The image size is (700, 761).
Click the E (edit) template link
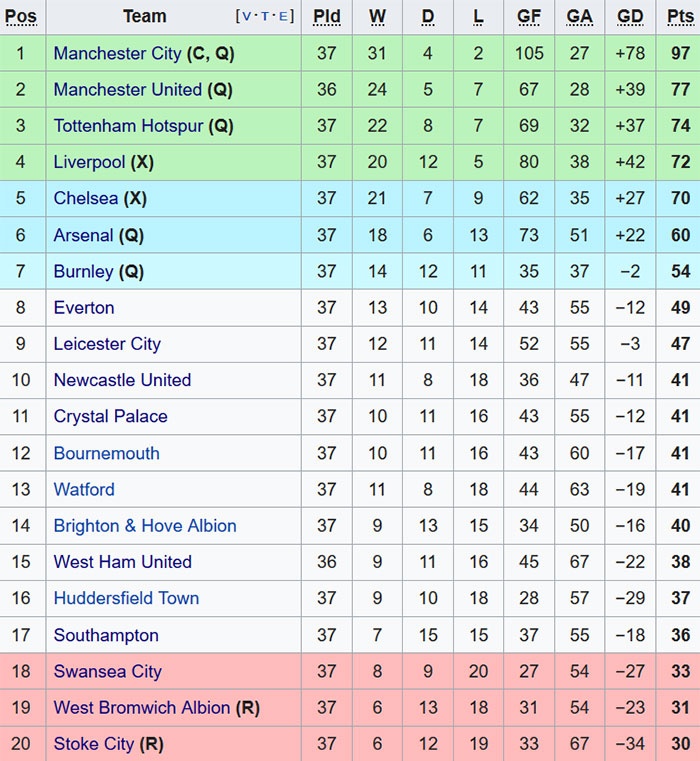(285, 17)
